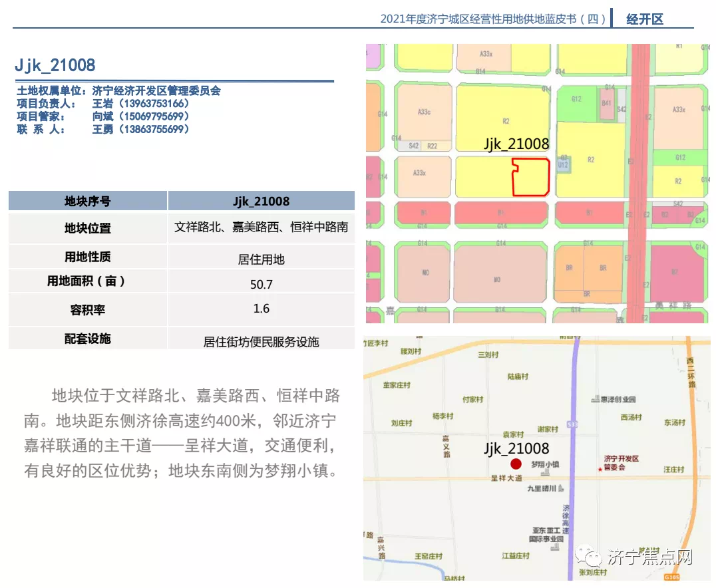Click the 用地性质 row label

coord(88,257)
